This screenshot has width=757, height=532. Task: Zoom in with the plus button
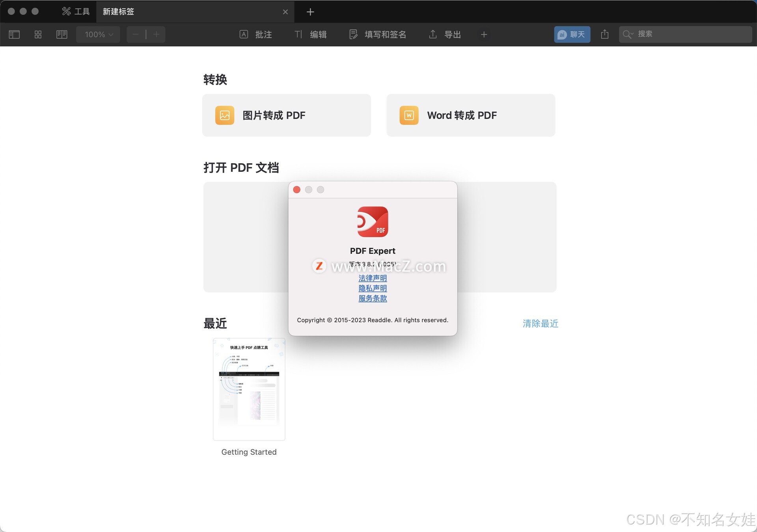(156, 35)
